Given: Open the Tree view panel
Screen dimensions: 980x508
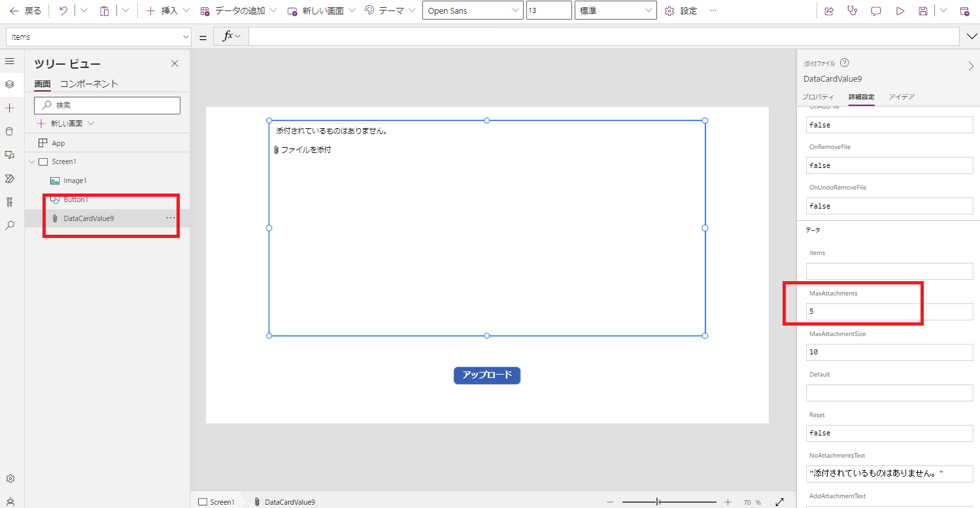Looking at the screenshot, I should click(9, 84).
